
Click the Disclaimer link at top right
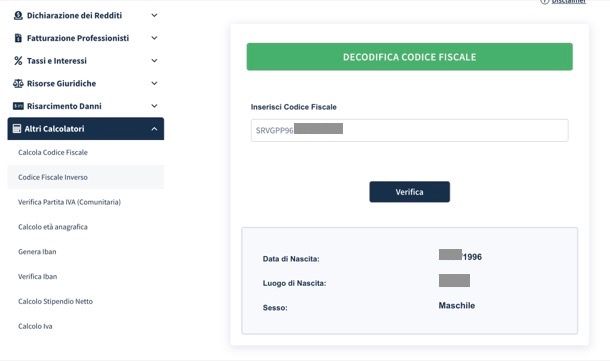coord(568,2)
